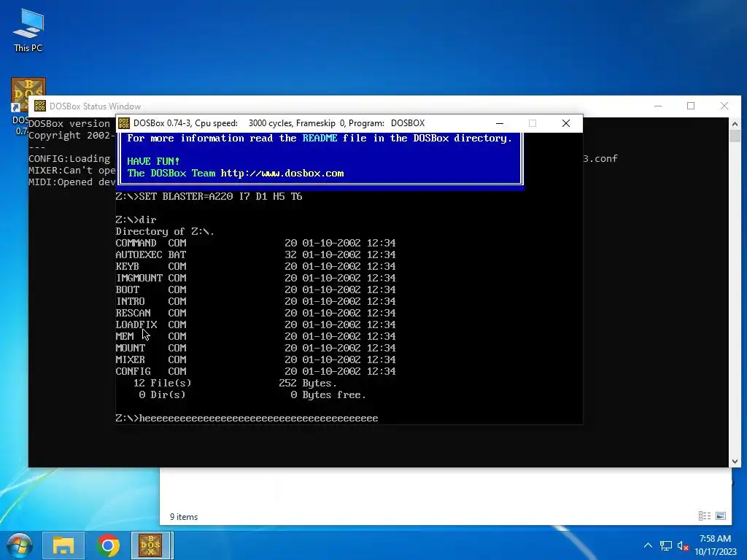The width and height of the screenshot is (747, 560).
Task: Click the IMGMOUNT COM directory entry
Action: pyautogui.click(x=255, y=278)
